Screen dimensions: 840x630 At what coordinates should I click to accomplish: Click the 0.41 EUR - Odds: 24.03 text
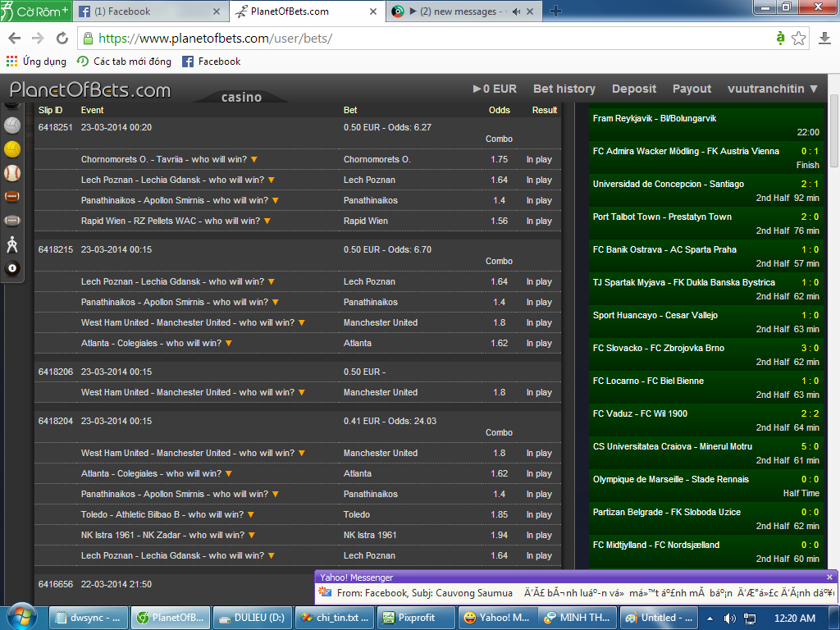click(x=390, y=421)
